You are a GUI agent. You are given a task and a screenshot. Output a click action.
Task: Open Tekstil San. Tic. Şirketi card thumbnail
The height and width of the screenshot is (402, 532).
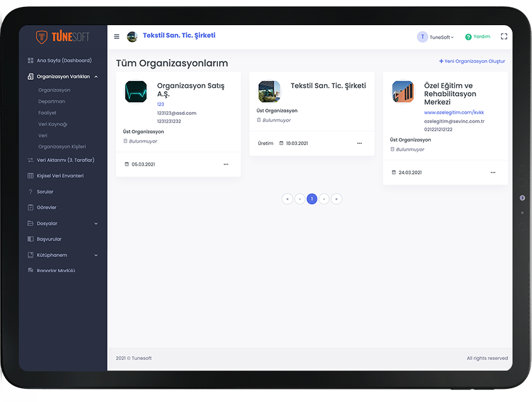pyautogui.click(x=269, y=92)
